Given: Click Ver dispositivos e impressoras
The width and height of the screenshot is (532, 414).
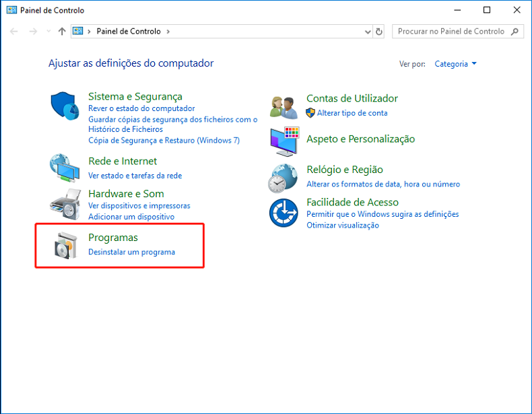Looking at the screenshot, I should (x=139, y=206).
